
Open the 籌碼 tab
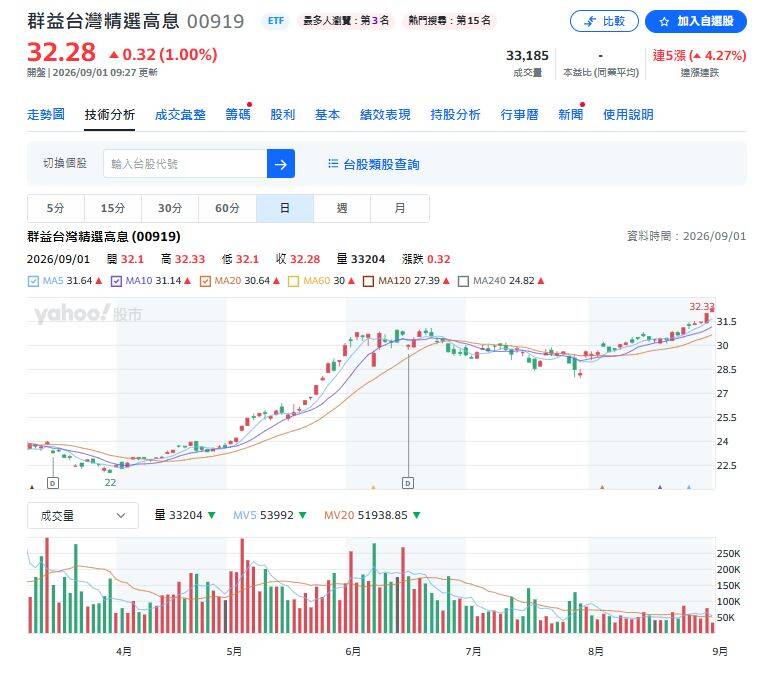(238, 115)
